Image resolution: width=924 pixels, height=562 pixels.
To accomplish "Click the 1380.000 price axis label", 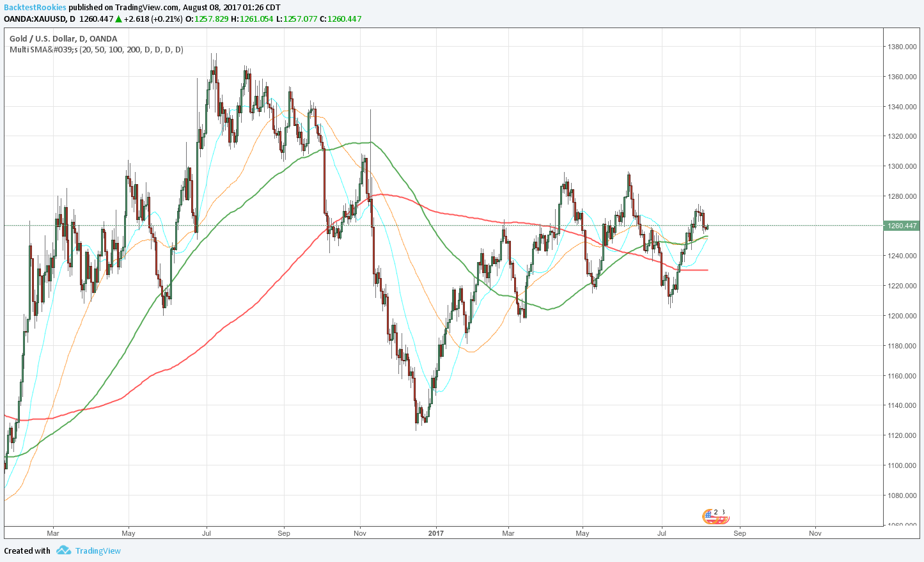I will coord(903,47).
